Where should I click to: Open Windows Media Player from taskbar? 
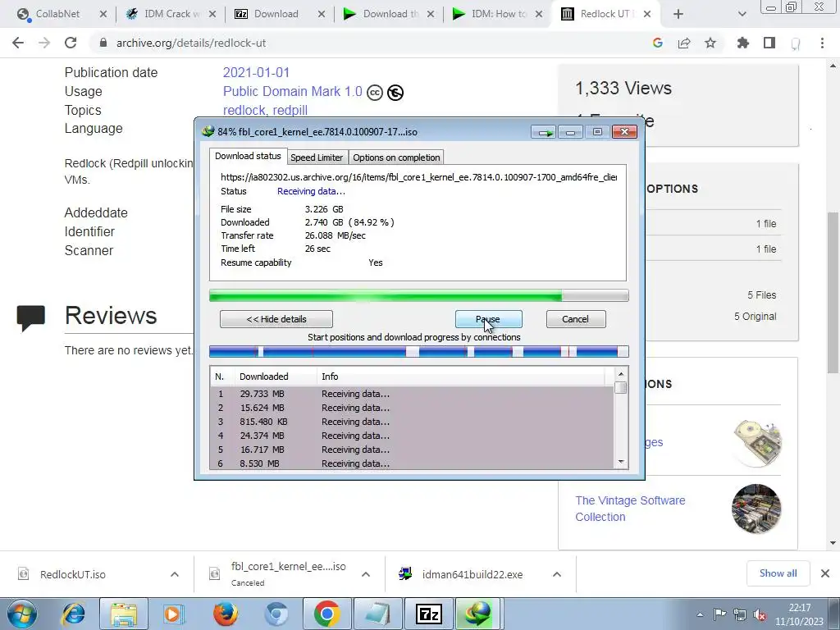click(x=174, y=614)
